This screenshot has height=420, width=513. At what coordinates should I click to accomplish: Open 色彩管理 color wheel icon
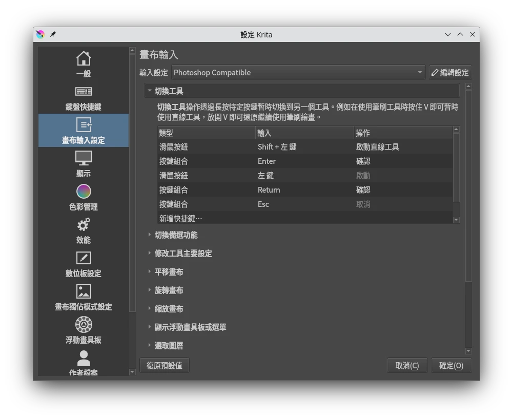84,192
